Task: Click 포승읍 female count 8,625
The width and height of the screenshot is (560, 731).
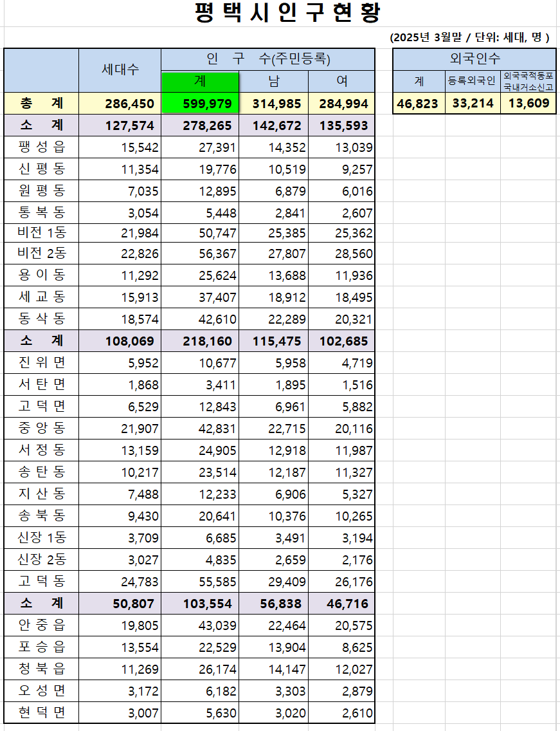Action: (341, 647)
